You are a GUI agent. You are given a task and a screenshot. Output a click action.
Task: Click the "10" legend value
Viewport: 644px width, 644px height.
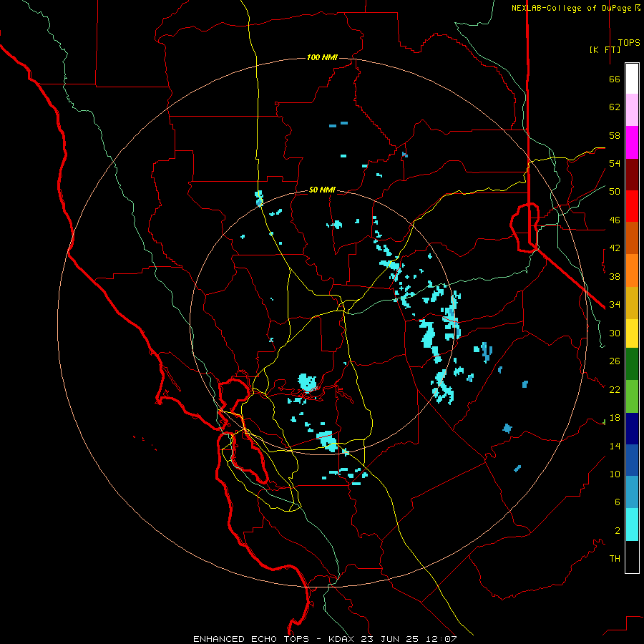point(615,474)
